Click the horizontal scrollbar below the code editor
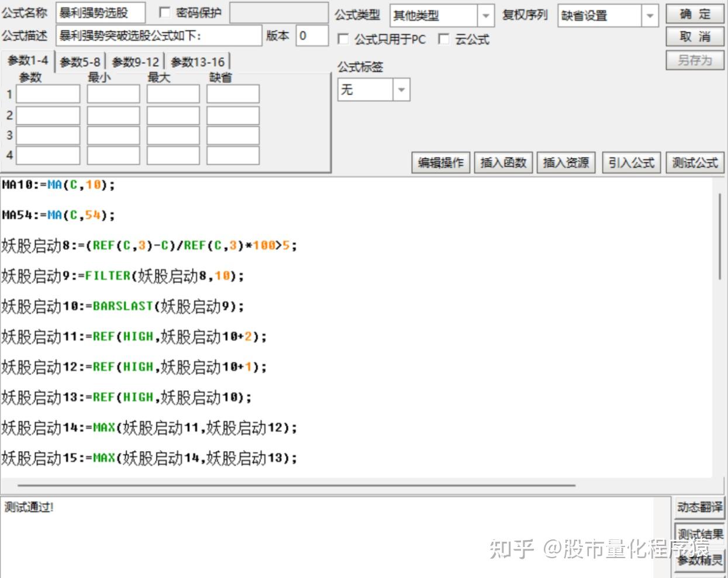Image resolution: width=728 pixels, height=578 pixels. 296,485
